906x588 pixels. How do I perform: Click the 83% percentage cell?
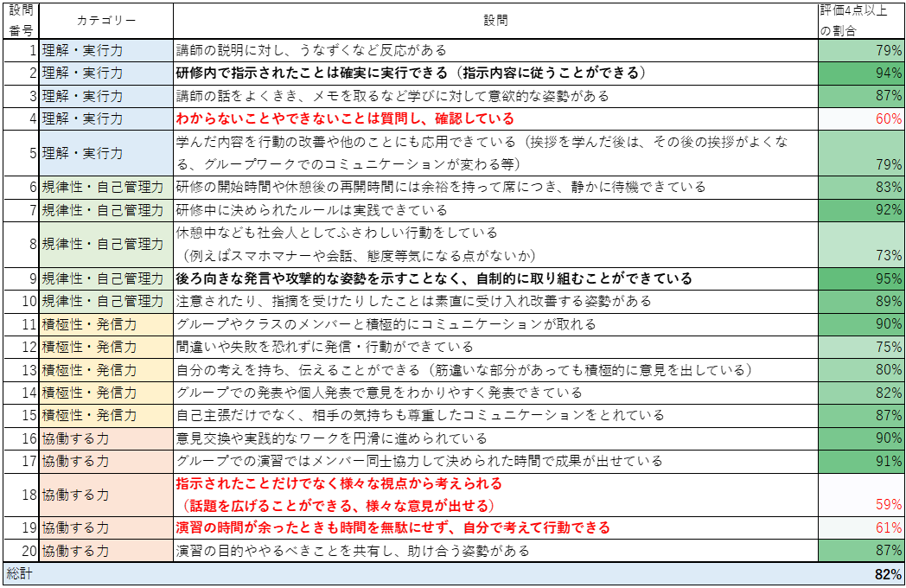pos(861,188)
